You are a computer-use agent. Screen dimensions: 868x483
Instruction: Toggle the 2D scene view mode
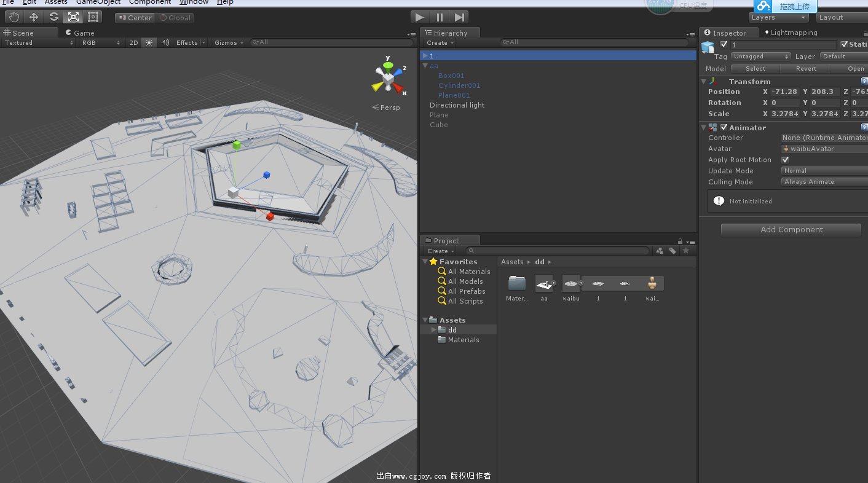click(133, 42)
